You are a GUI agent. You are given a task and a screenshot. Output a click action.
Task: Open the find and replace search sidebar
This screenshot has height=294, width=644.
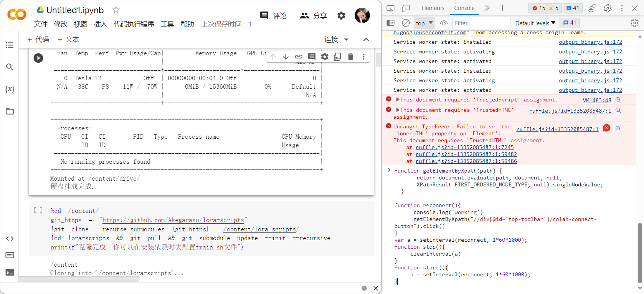tap(10, 67)
